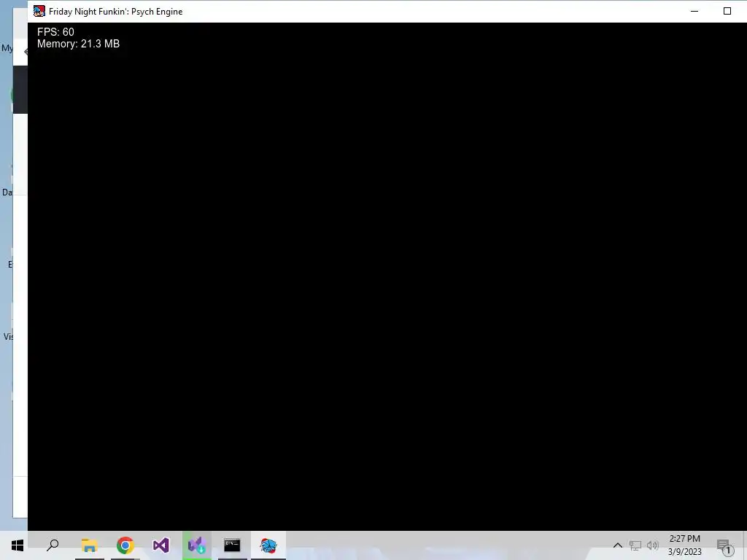Launch Google Chrome from taskbar
The height and width of the screenshot is (560, 747).
[x=125, y=545]
